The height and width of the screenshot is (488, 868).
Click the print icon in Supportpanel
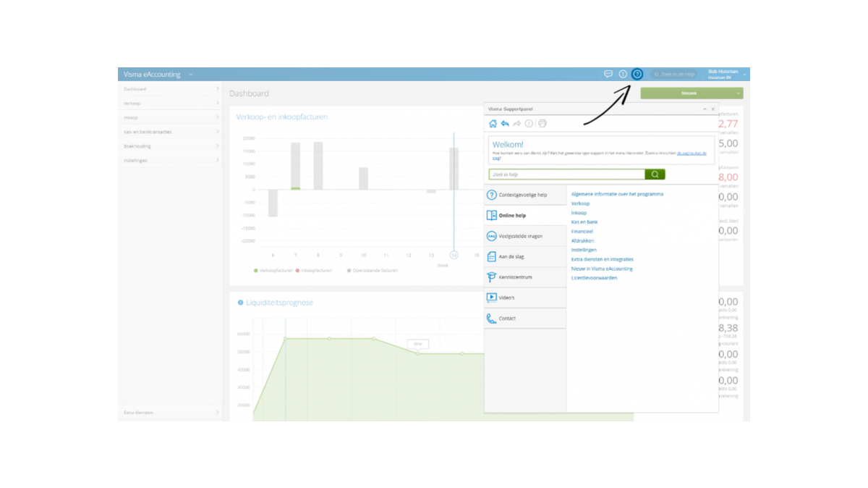[x=542, y=124]
